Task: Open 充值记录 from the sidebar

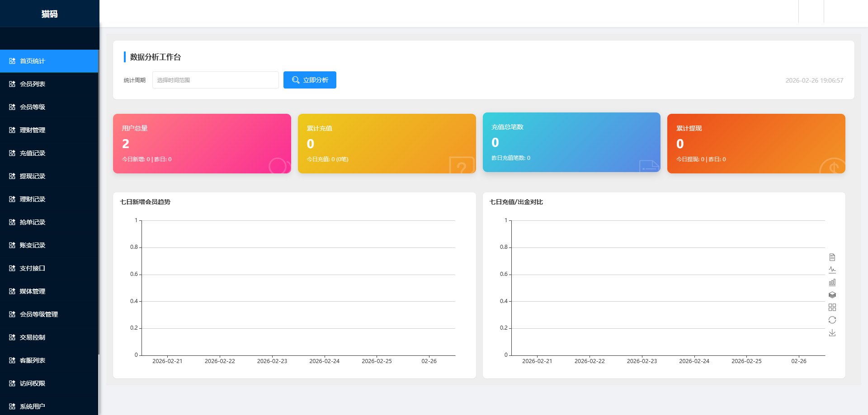Action: tap(33, 153)
